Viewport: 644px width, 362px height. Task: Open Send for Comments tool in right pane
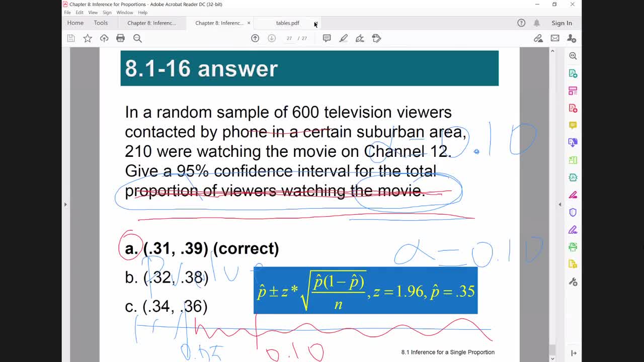click(x=573, y=264)
